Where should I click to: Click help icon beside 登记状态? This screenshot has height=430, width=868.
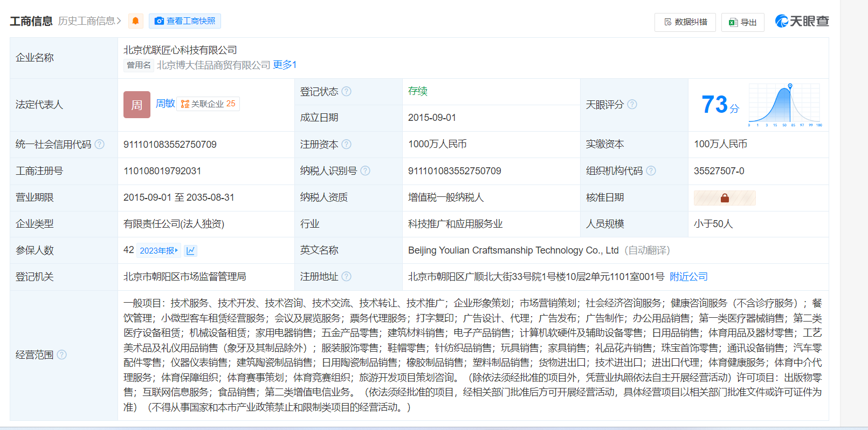point(347,92)
